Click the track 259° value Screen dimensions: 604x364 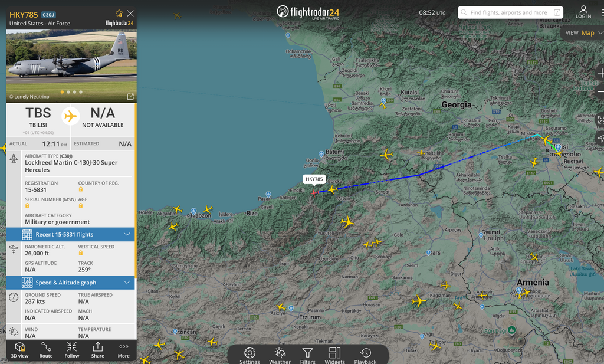(x=84, y=270)
